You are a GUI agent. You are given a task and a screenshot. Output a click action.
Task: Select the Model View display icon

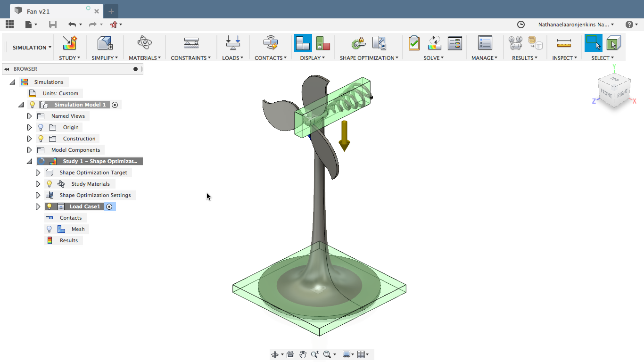(303, 43)
